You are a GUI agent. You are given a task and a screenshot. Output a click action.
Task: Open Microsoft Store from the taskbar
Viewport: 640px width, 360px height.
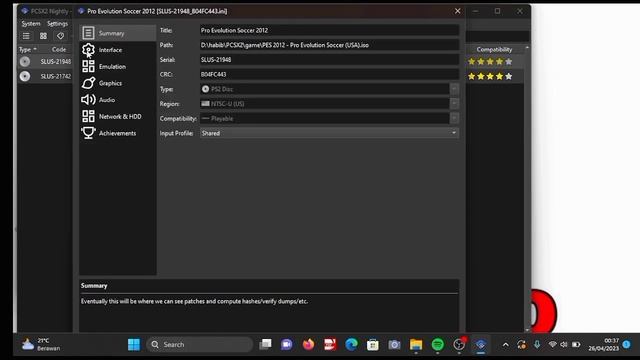click(373, 344)
